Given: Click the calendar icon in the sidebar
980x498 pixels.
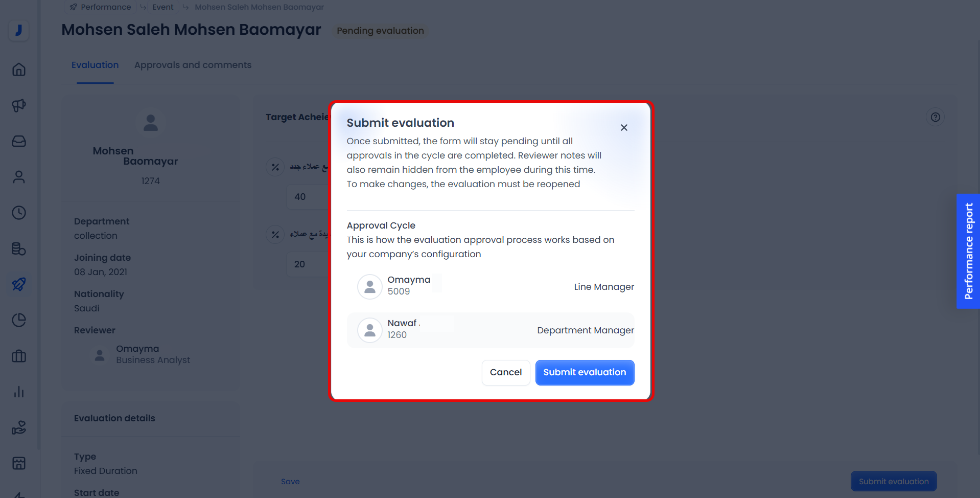Looking at the screenshot, I should click(x=19, y=463).
